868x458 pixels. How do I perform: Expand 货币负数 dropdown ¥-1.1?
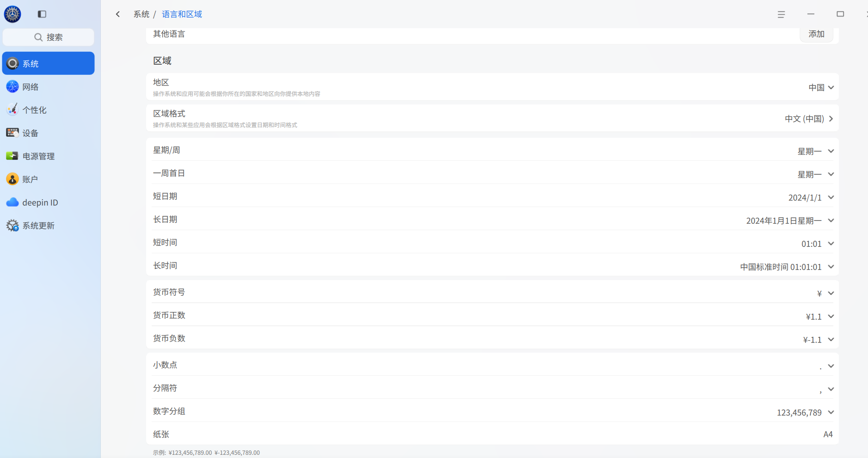[x=819, y=339]
